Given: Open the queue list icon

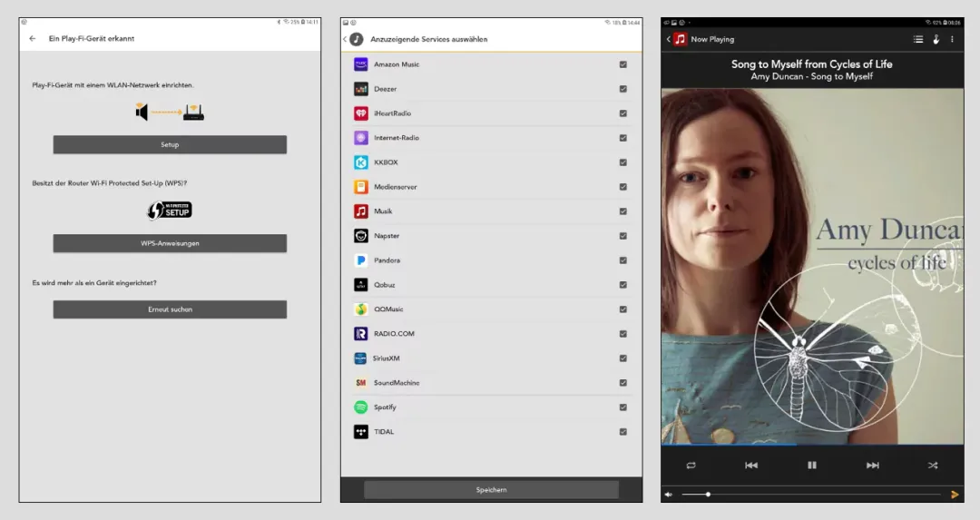Looking at the screenshot, I should (x=918, y=39).
